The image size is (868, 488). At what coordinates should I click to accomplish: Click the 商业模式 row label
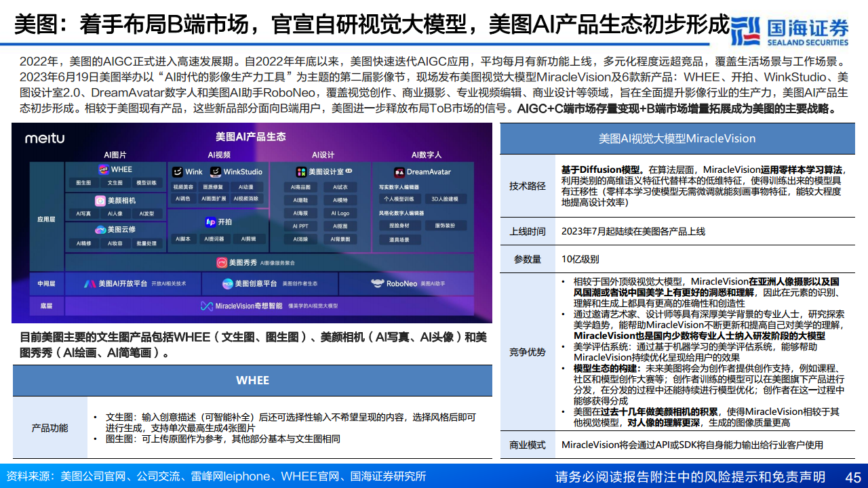tap(528, 445)
